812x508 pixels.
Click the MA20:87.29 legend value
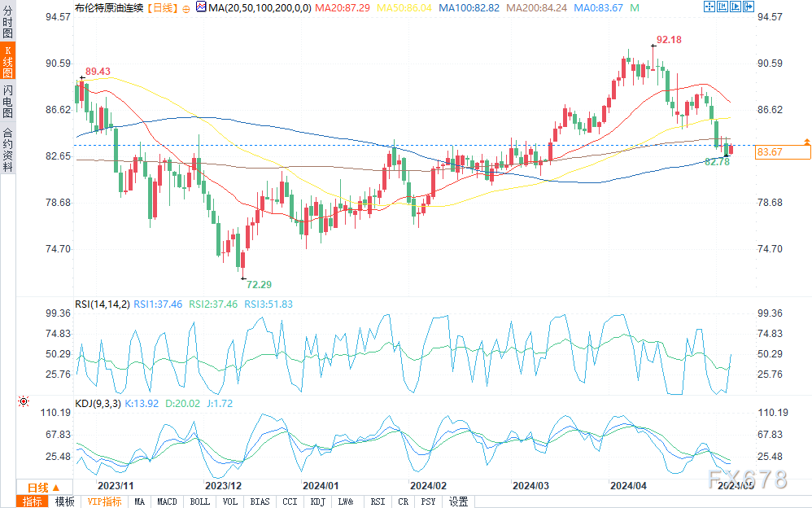pyautogui.click(x=343, y=8)
